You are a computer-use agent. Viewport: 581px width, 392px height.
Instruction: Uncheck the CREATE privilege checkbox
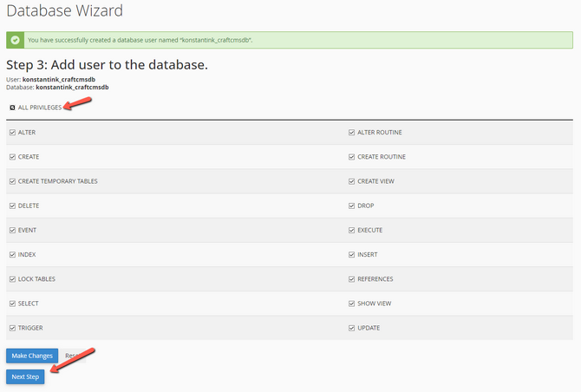(12, 157)
